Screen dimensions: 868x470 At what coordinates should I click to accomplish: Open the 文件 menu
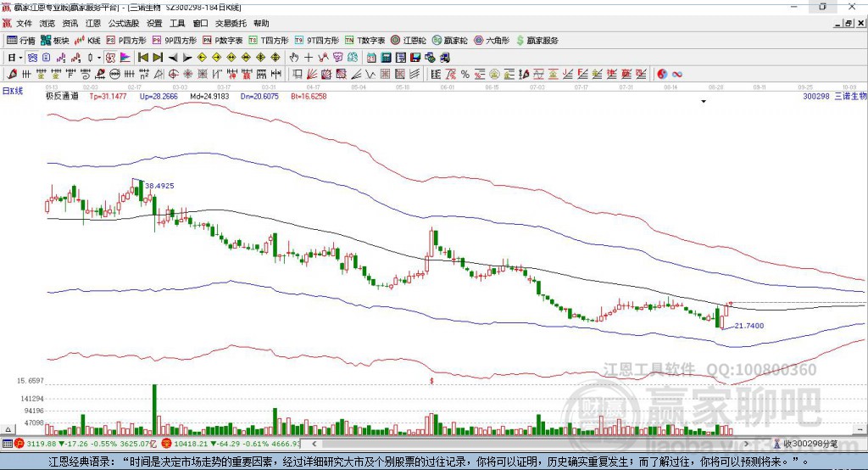click(x=24, y=23)
